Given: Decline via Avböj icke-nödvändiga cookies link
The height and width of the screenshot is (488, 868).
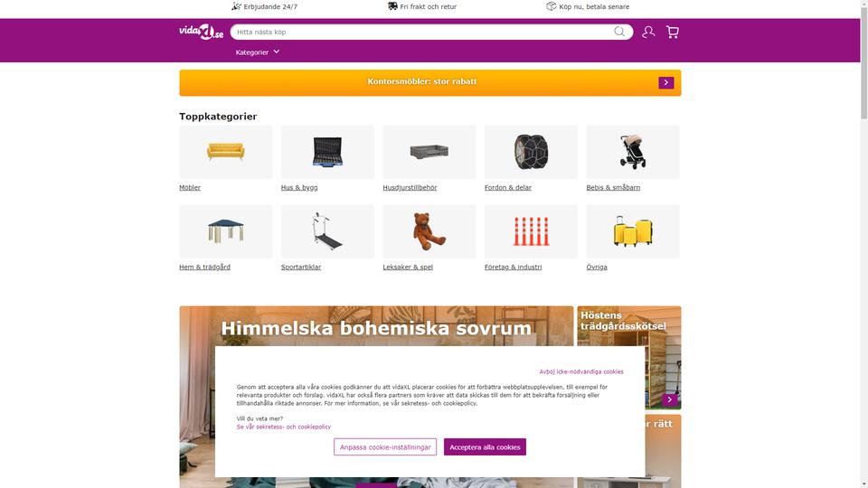Looking at the screenshot, I should point(581,371).
